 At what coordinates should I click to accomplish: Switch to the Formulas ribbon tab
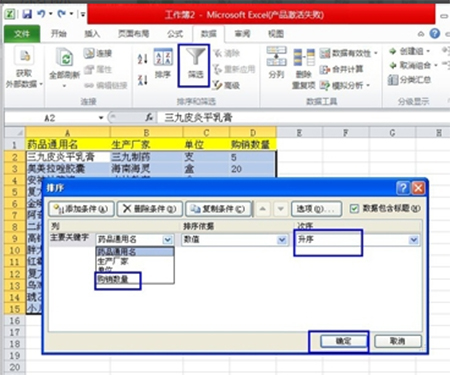point(175,34)
